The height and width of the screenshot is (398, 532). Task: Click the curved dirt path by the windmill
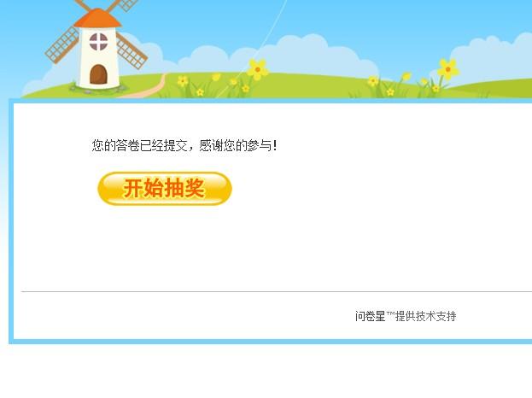(146, 88)
